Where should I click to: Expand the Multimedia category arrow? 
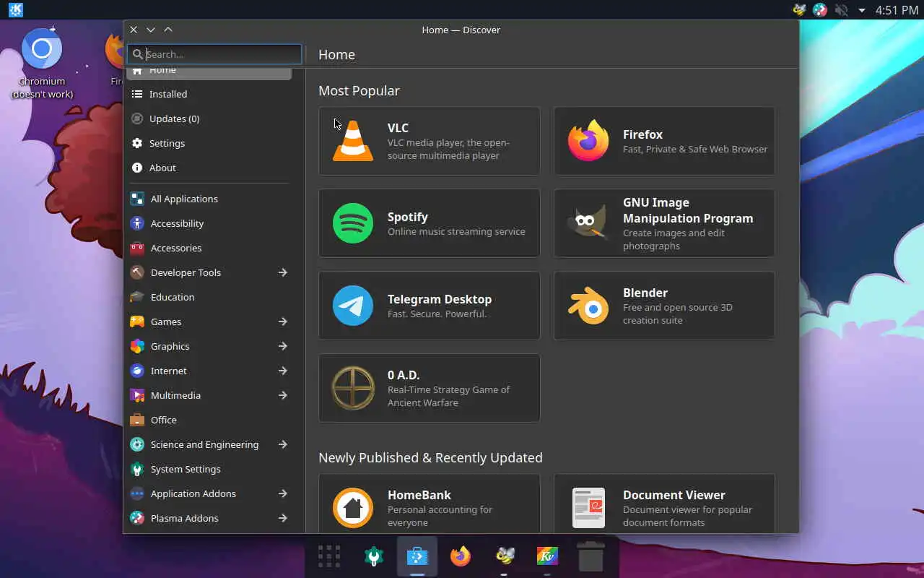click(283, 395)
